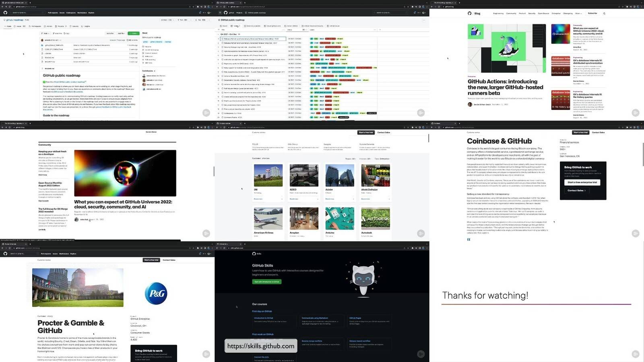Collapse Q4 2021 – Oct-Dec group in project board
Image resolution: width=644 pixels, height=362 pixels.
tap(218, 34)
